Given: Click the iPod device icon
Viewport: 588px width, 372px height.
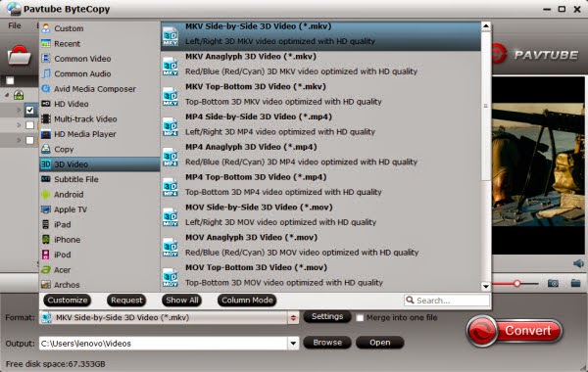Looking at the screenshot, I should [x=46, y=255].
